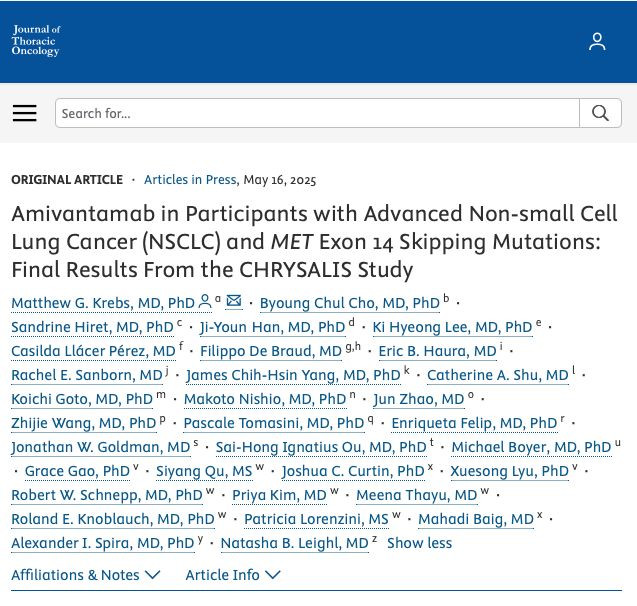Image resolution: width=637 pixels, height=606 pixels.
Task: Select author Michael Boyer, MD, PhD
Action: [531, 447]
